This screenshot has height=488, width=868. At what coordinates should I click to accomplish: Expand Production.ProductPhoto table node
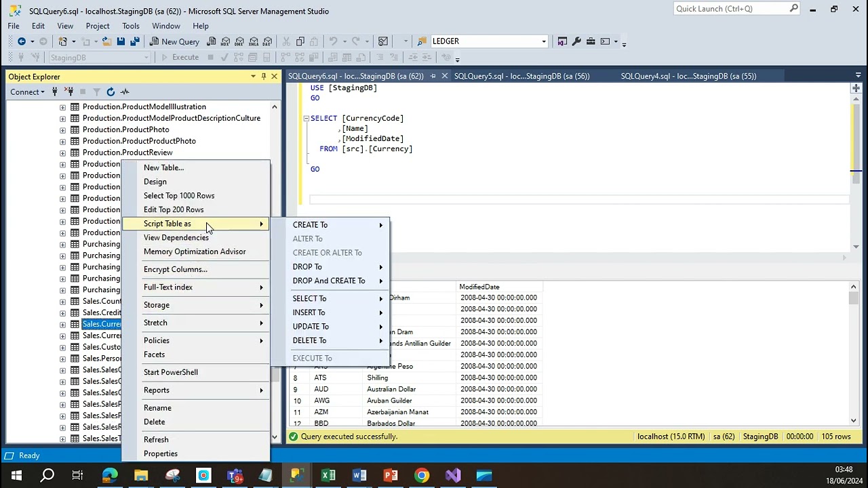[x=62, y=130]
